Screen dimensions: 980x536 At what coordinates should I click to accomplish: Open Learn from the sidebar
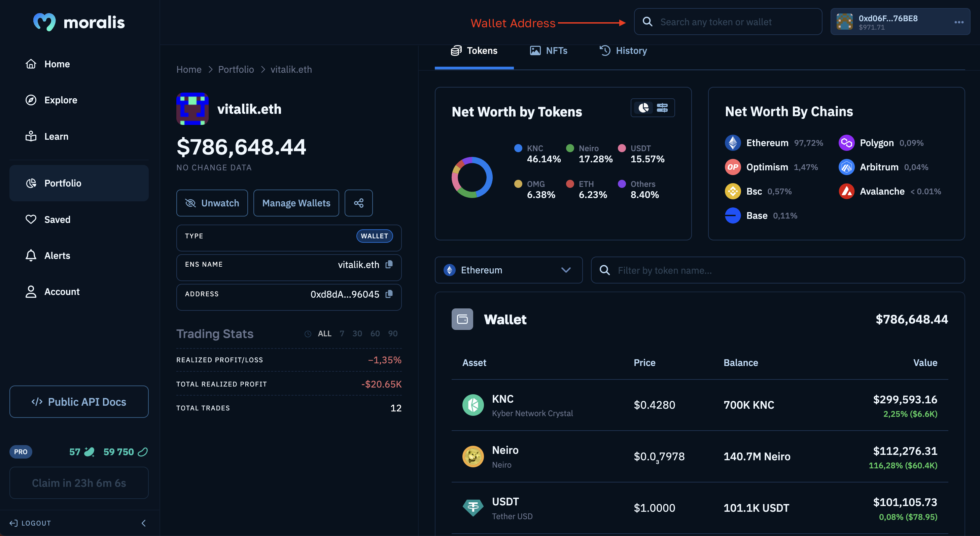(x=47, y=136)
